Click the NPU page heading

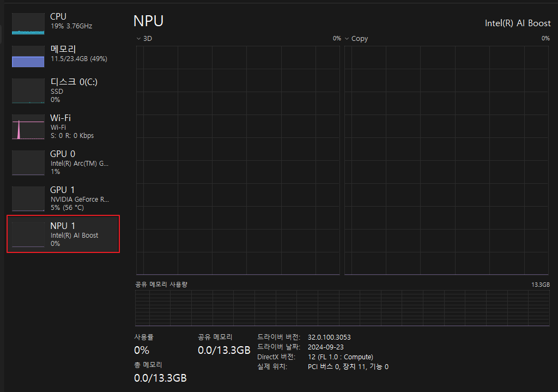coord(148,21)
